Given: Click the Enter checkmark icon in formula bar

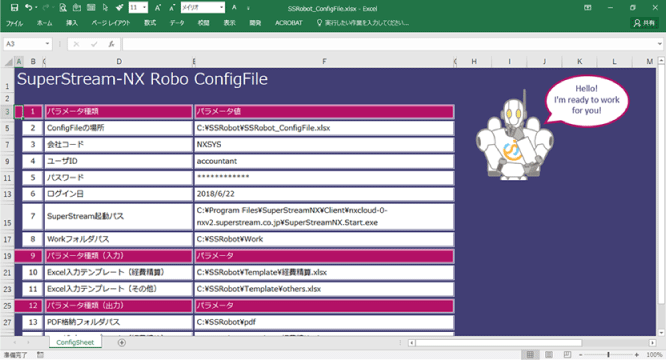Looking at the screenshot, I should (94, 44).
